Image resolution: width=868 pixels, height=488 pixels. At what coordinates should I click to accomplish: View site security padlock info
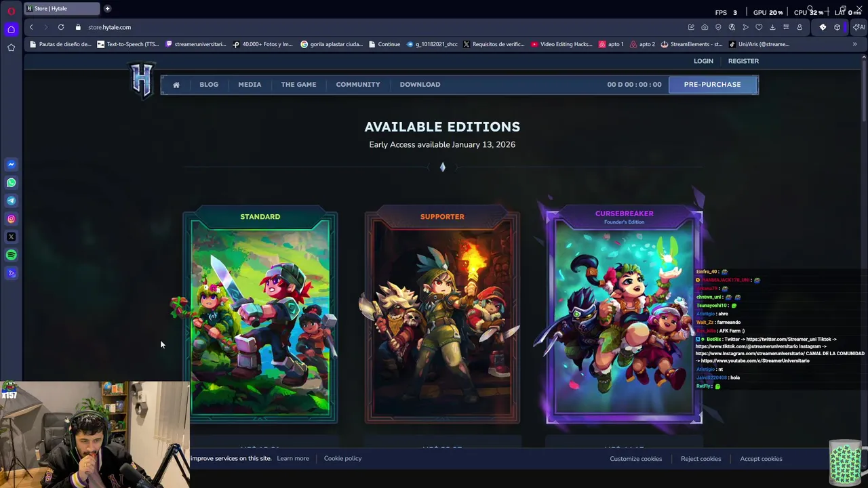coord(78,27)
